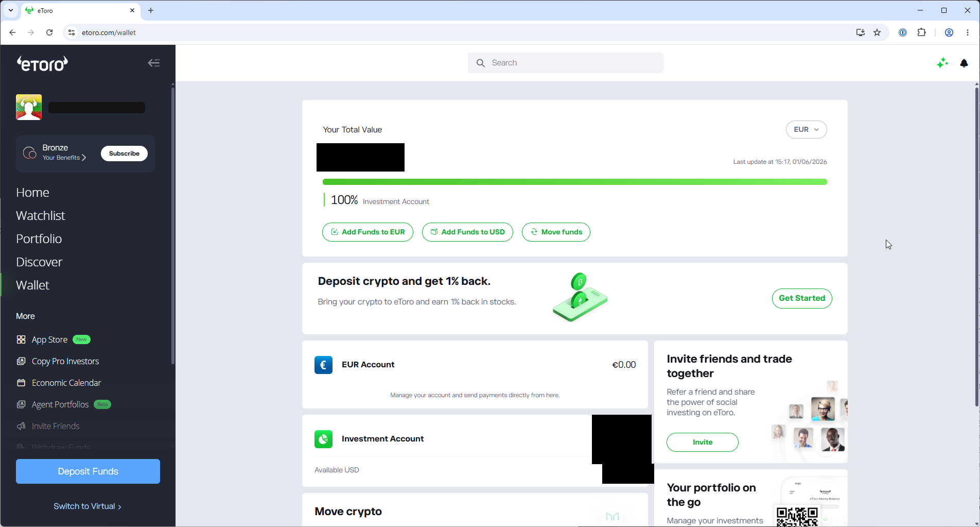Open the EUR Account row

pyautogui.click(x=475, y=375)
